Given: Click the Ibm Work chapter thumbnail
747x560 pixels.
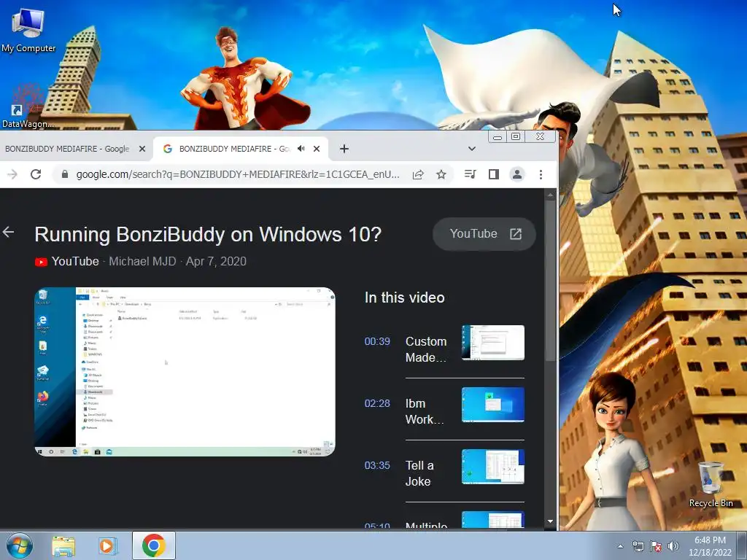Looking at the screenshot, I should pos(493,405).
